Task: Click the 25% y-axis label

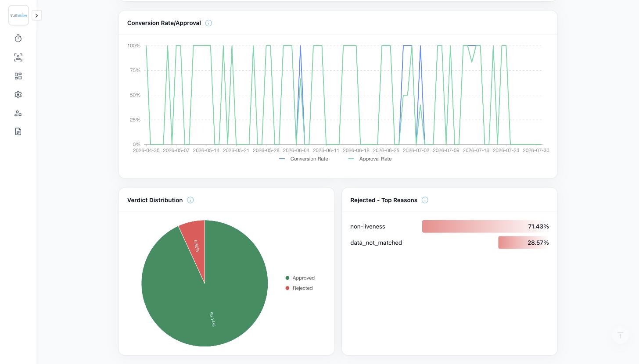Action: 135,120
